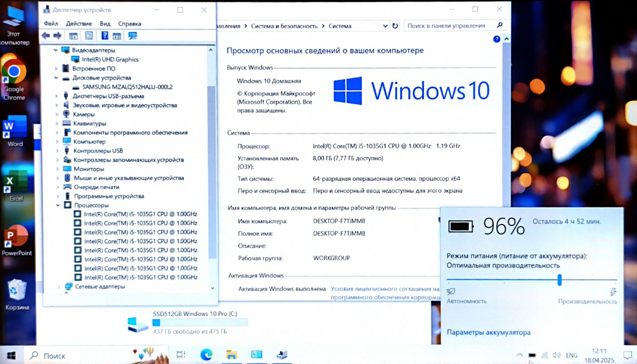Open File Explorer from taskbar
Image resolution: width=637 pixels, height=364 pixels.
231,354
